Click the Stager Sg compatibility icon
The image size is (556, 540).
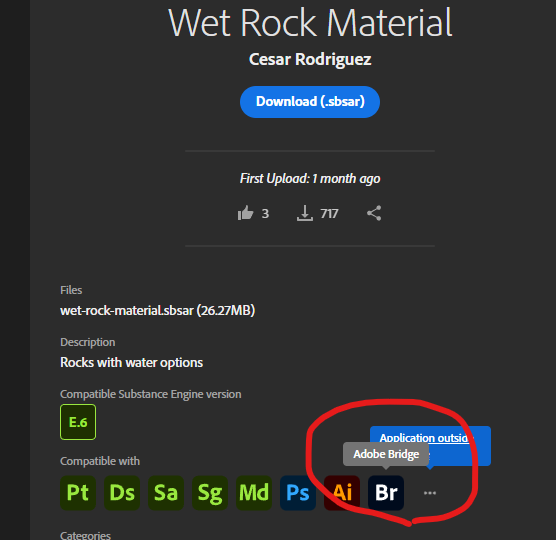(x=210, y=493)
